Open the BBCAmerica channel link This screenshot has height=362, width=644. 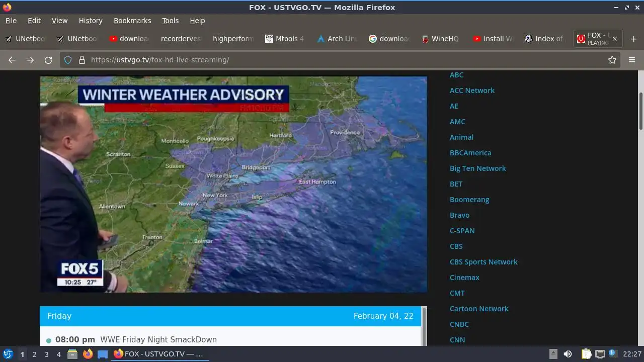click(x=470, y=153)
